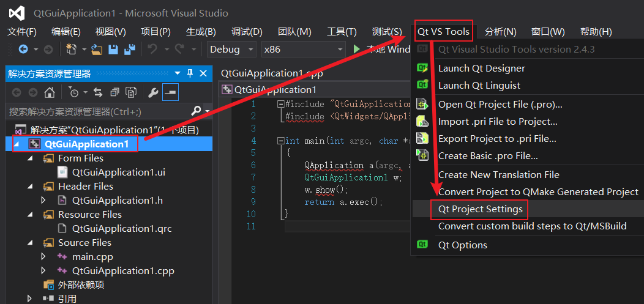This screenshot has width=644, height=304.
Task: Pin the Solution Explorer panel
Action: tap(190, 73)
